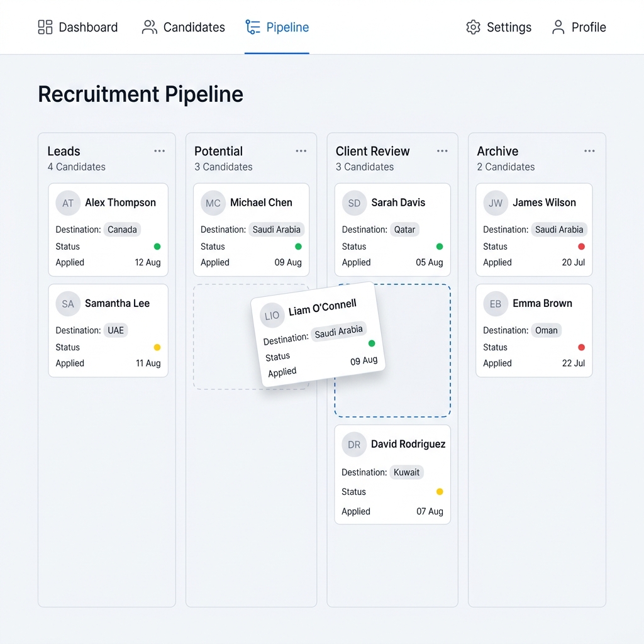The image size is (644, 644).
Task: Click the Dashboard grid icon
Action: click(x=45, y=27)
